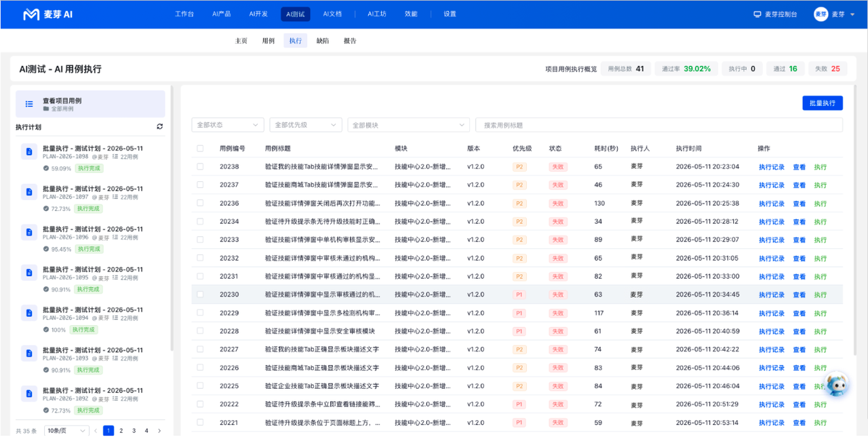Click 执行 for case 20233
This screenshot has height=437, width=868.
pos(821,240)
